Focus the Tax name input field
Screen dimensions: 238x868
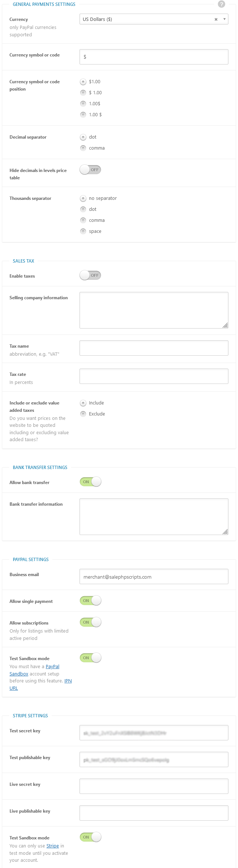(154, 348)
